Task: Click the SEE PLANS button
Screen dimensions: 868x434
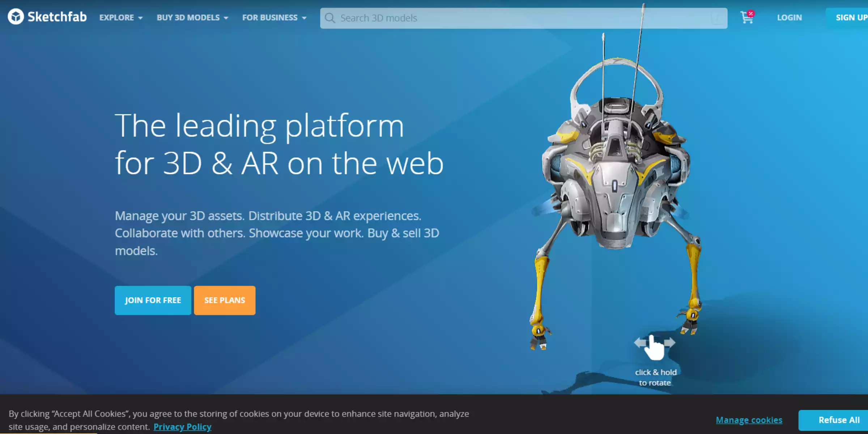Action: point(225,300)
